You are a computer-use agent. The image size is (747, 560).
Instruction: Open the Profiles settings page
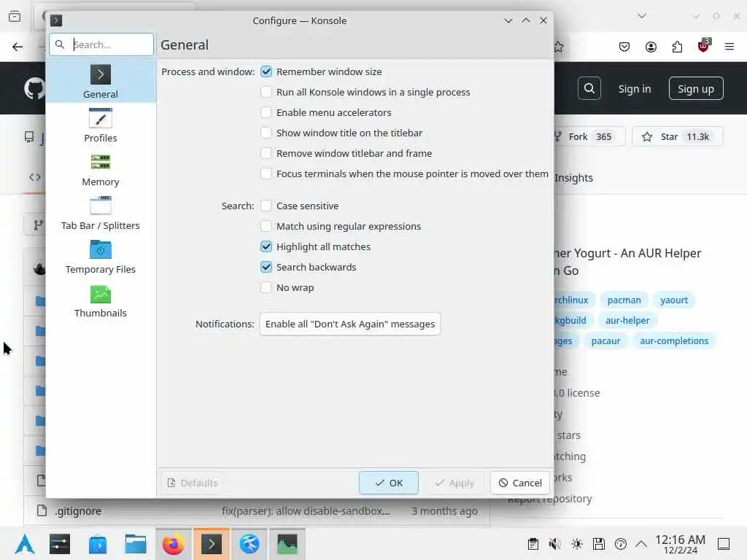[x=101, y=125]
